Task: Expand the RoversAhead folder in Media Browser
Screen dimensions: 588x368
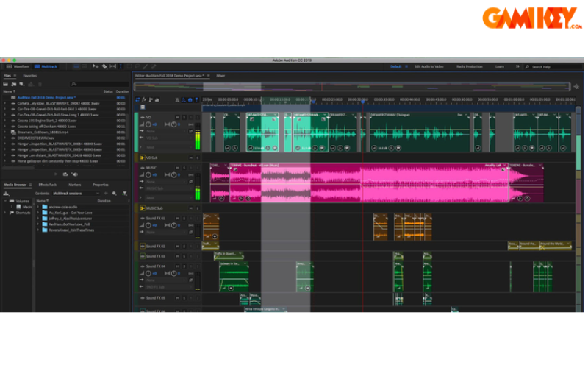Action: (x=38, y=230)
